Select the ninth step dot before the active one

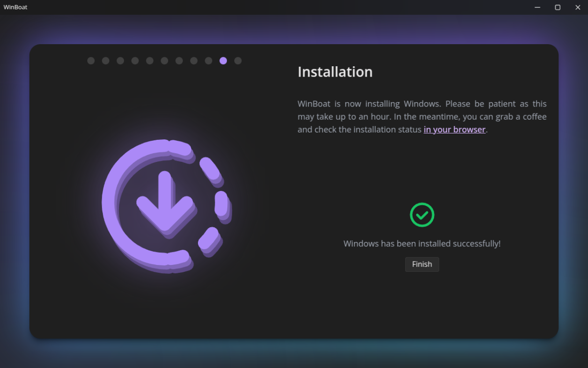point(208,60)
